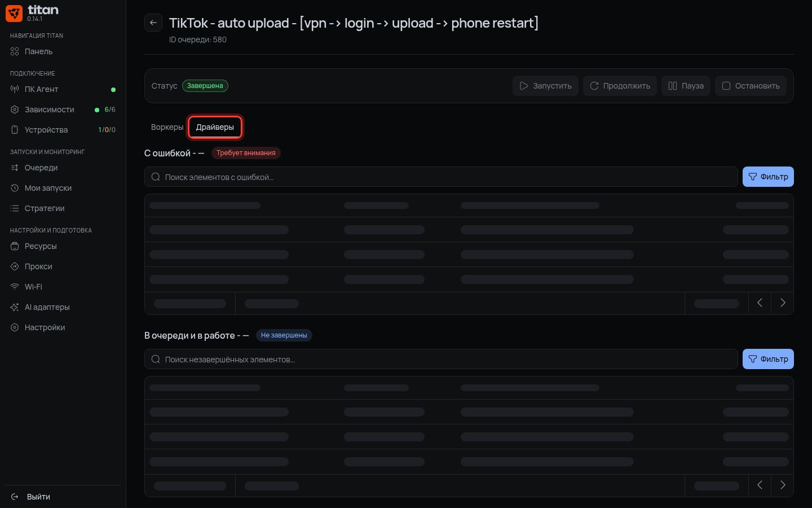Click the Пауза button
The width and height of the screenshot is (812, 508).
[x=686, y=86]
